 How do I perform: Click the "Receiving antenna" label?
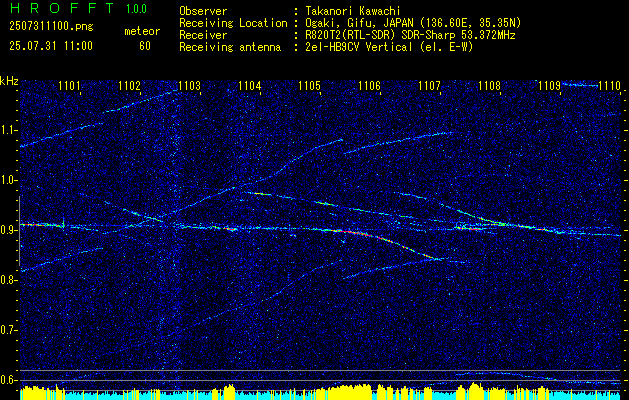click(x=230, y=47)
